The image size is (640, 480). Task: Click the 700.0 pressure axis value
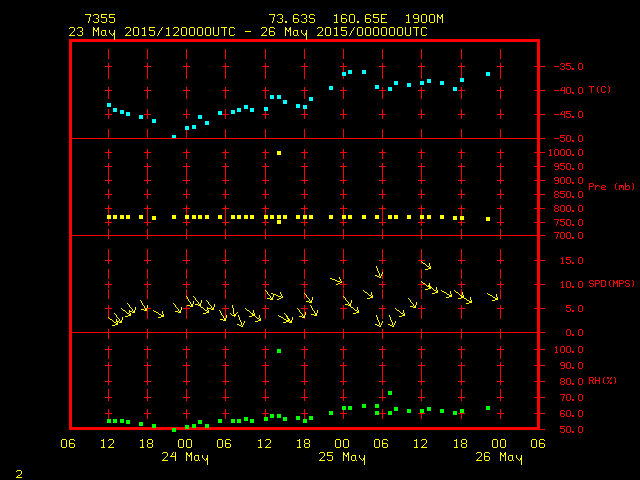[x=568, y=236]
